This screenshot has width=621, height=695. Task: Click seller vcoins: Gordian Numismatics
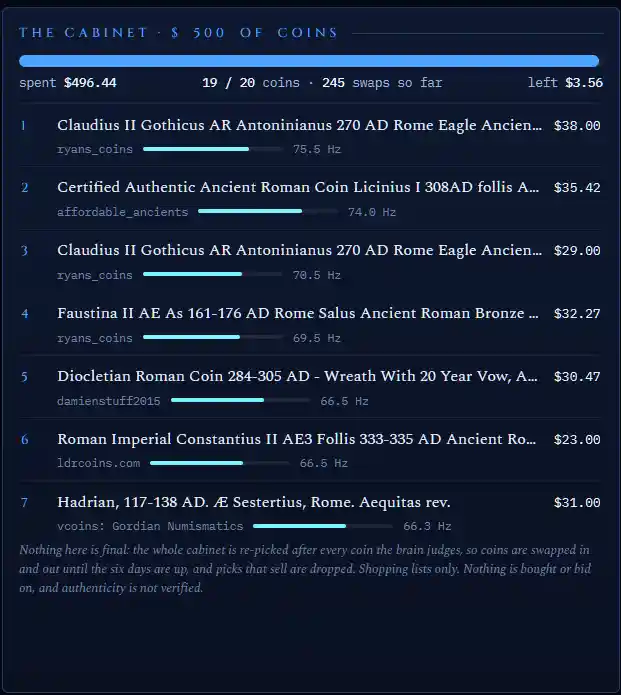pyautogui.click(x=150, y=526)
